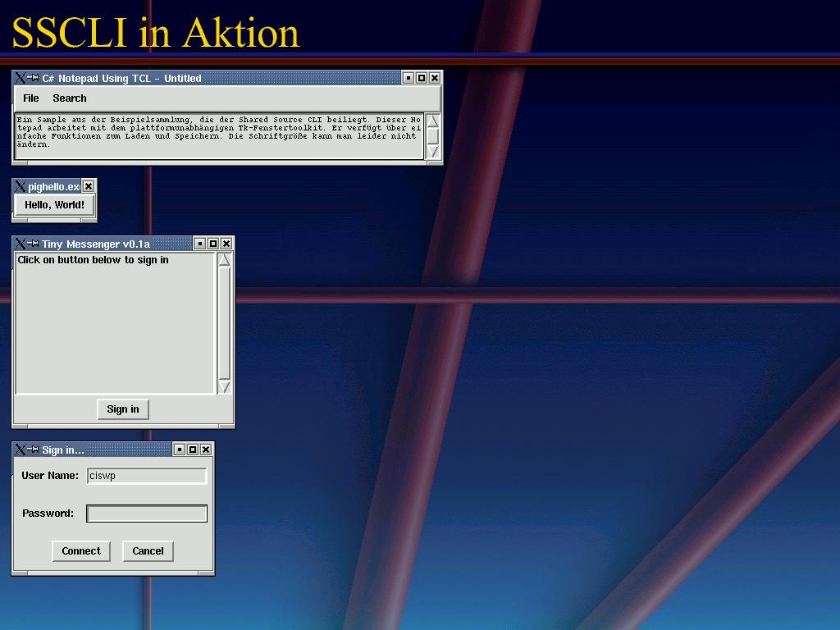Click the Notepad scrollbar down arrow
840x630 pixels.
(x=433, y=152)
